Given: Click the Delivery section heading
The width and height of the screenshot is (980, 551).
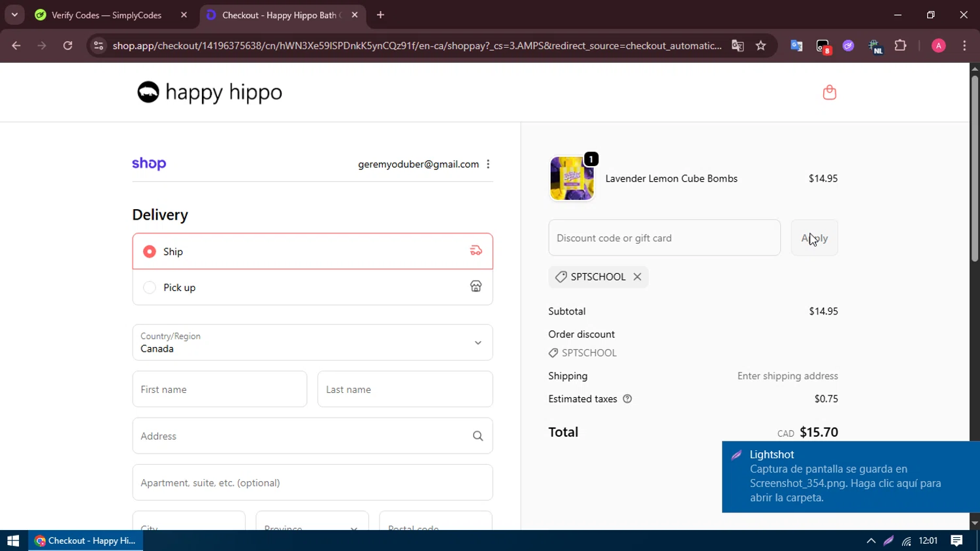Looking at the screenshot, I should 160,215.
